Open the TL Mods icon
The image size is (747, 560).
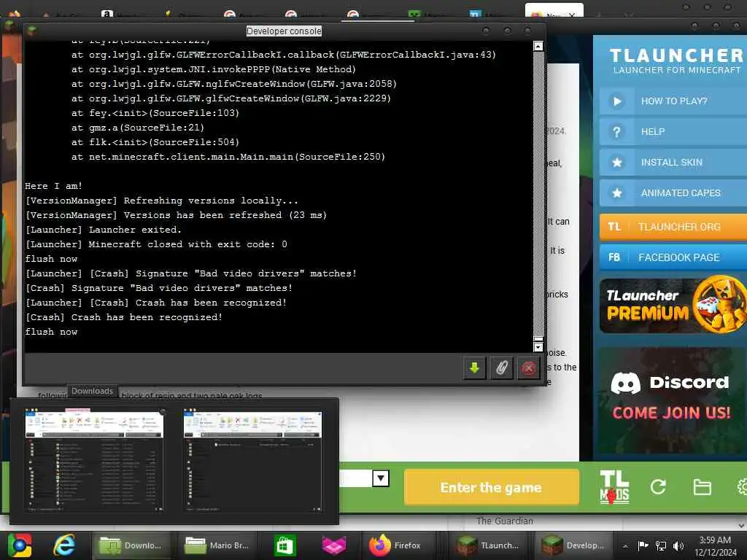[x=614, y=487]
